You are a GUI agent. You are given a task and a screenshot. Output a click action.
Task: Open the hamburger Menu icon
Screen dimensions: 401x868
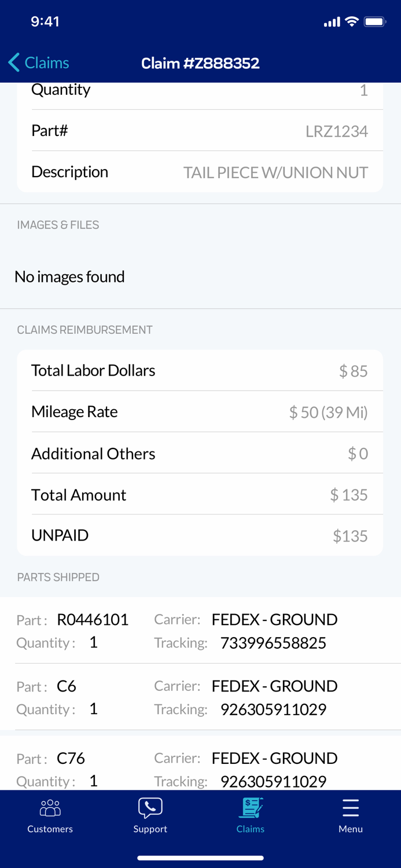pyautogui.click(x=351, y=807)
